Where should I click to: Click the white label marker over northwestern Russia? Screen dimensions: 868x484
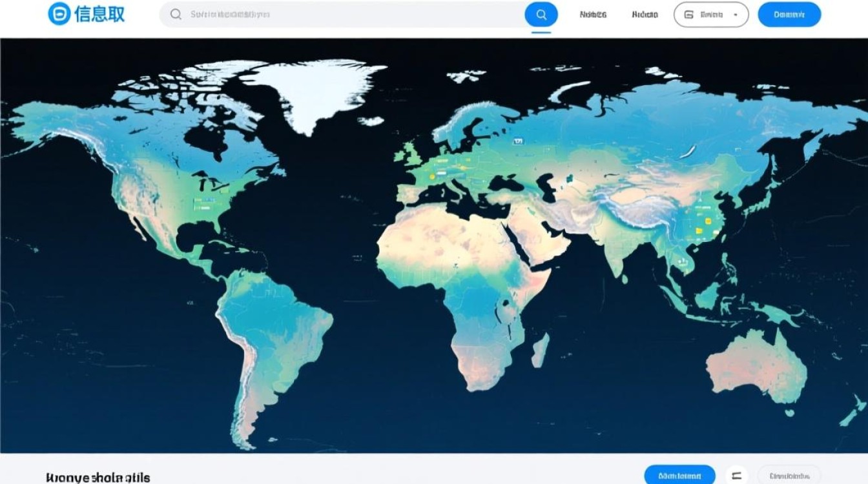[518, 140]
